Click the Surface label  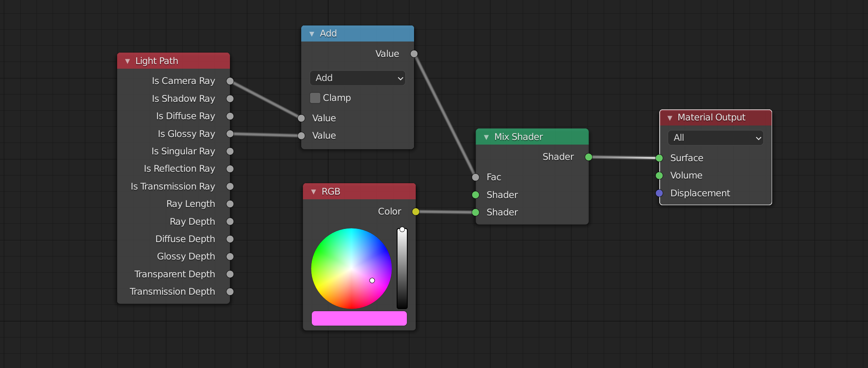click(x=687, y=158)
